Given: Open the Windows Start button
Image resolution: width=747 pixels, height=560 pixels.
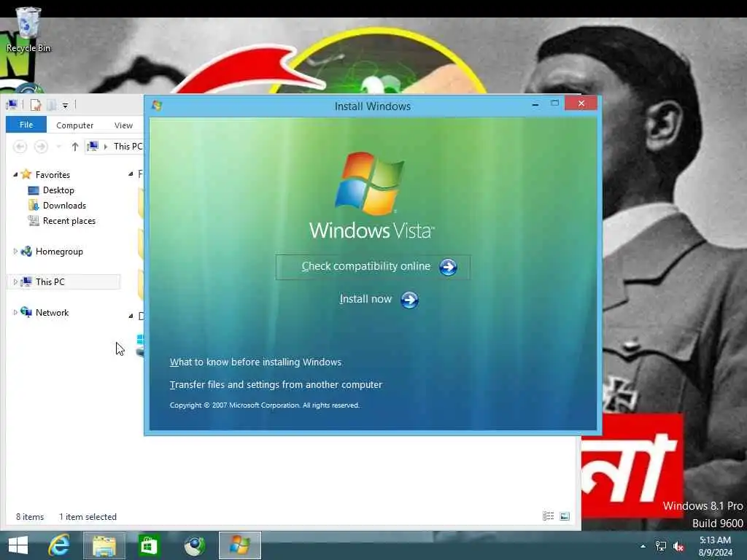Looking at the screenshot, I should (18, 545).
